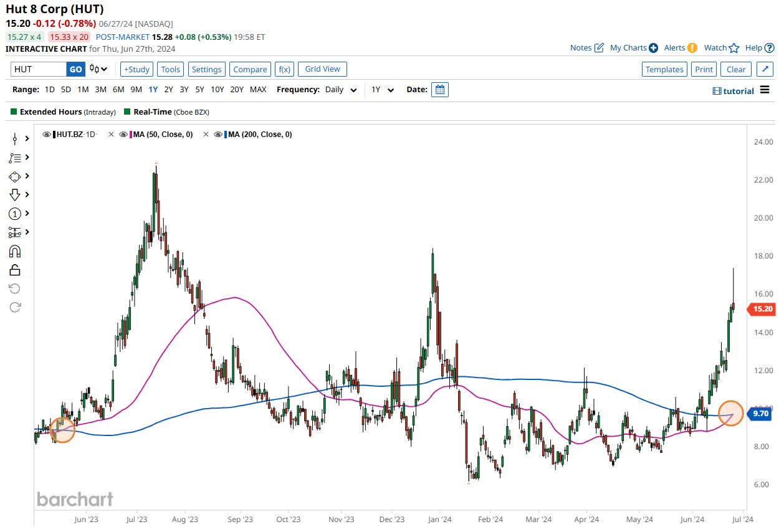Switch to Grid View
Image resolution: width=784 pixels, height=532 pixels.
click(322, 69)
